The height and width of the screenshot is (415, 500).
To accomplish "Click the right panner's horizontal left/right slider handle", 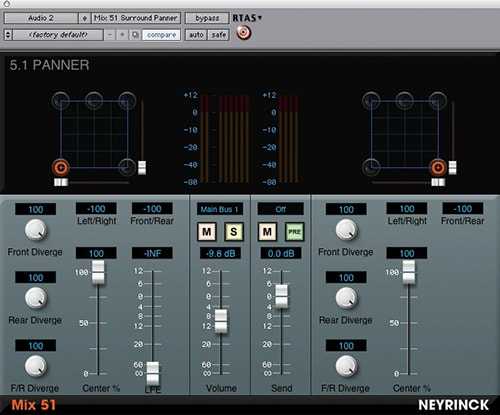I will pyautogui.click(x=438, y=182).
